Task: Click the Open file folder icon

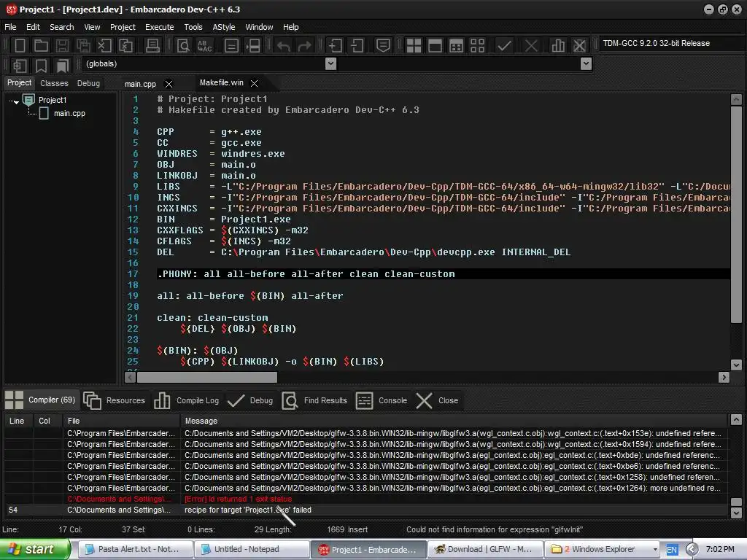Action: [x=41, y=46]
